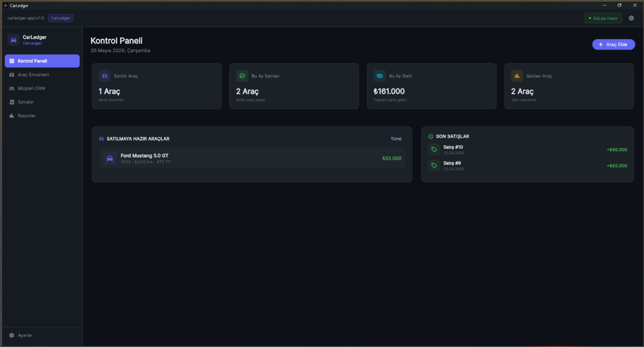Open the Satış #10 sale entry
644x347 pixels.
point(528,150)
